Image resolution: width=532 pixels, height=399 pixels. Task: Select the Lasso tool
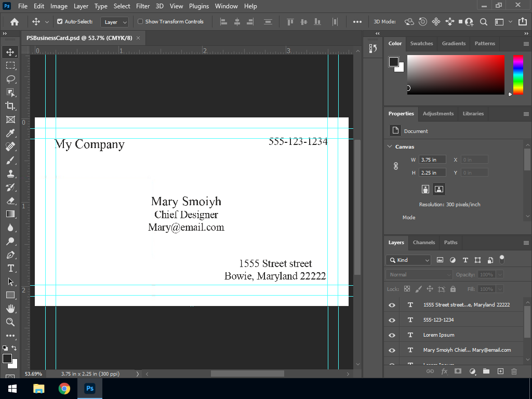coord(10,79)
